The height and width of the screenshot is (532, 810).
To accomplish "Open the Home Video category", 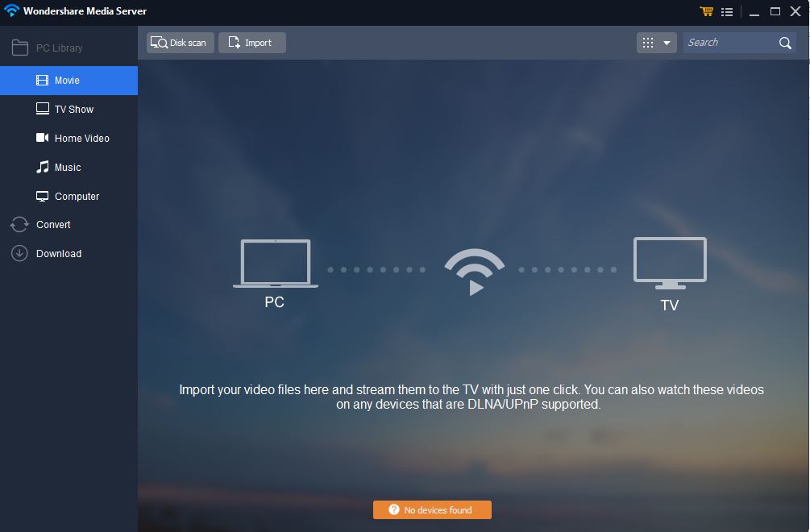I will (x=69, y=139).
